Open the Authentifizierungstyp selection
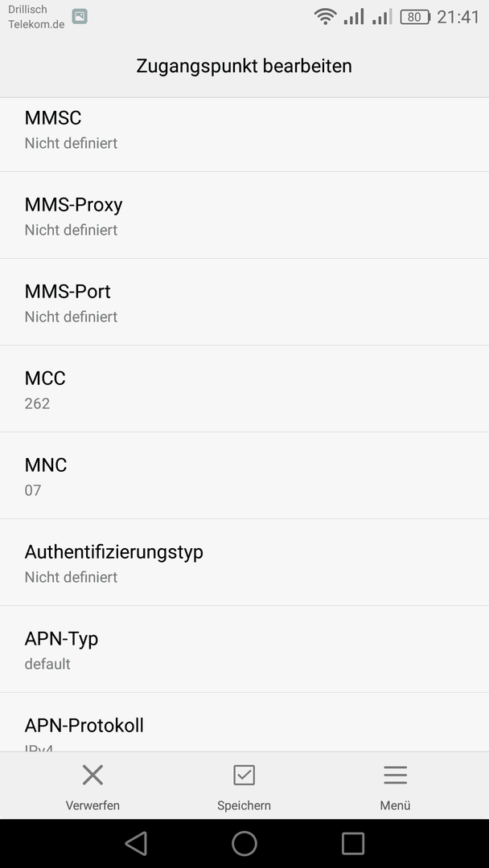 tap(244, 563)
